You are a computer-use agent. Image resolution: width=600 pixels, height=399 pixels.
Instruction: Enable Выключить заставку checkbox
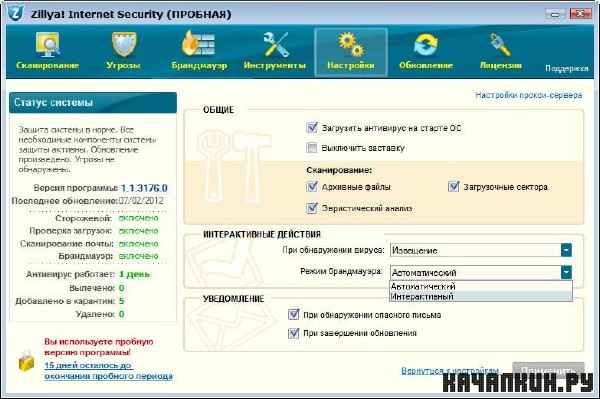[x=312, y=148]
